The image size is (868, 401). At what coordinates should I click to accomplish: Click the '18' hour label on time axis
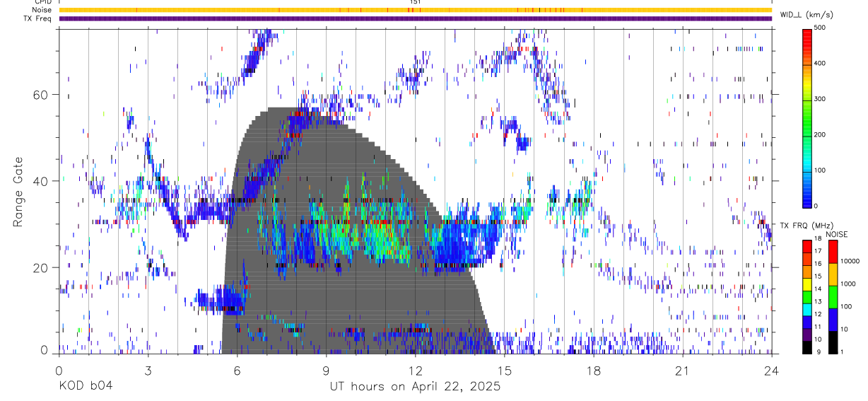(594, 369)
